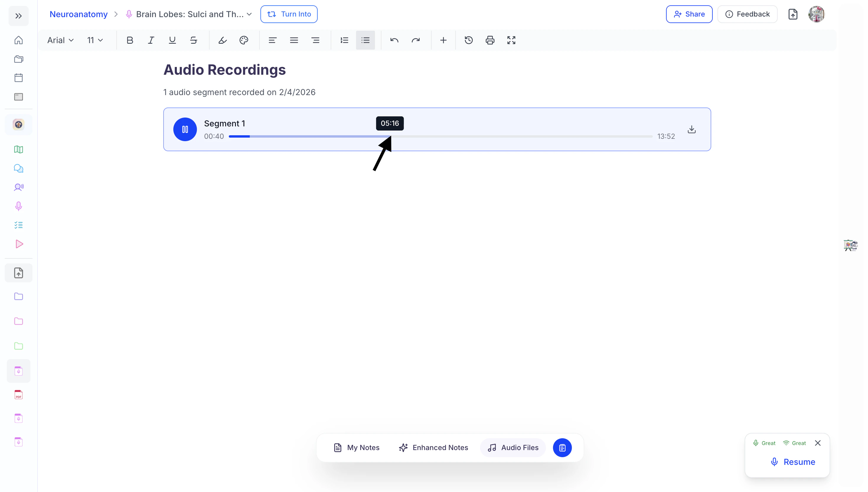
Task: Toggle the bulleted list button
Action: (x=365, y=40)
